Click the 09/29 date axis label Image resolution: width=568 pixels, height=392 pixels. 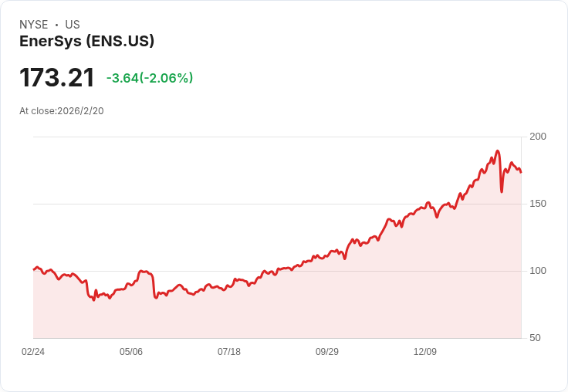(327, 351)
